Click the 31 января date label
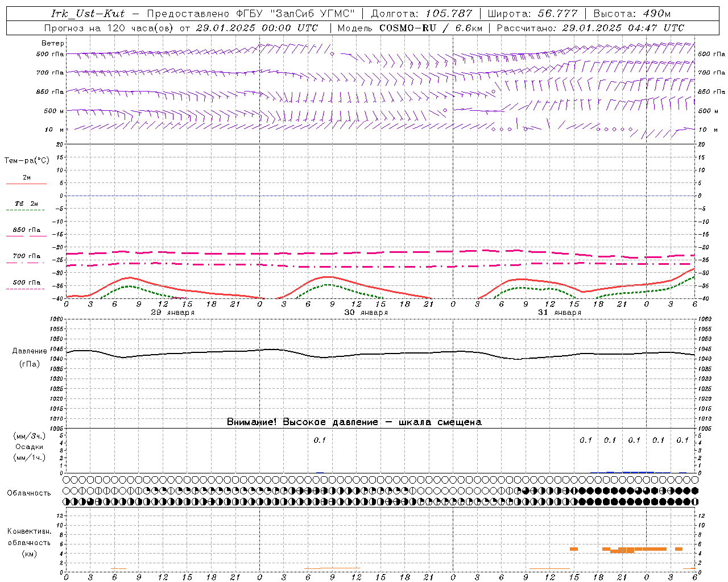Viewport: 728px width, 582px height. click(x=559, y=313)
